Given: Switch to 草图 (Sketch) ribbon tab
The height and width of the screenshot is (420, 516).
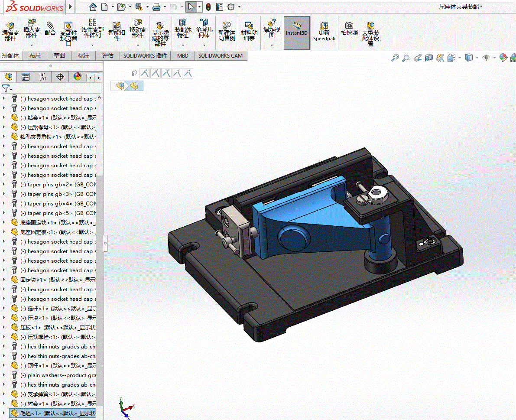Looking at the screenshot, I should pyautogui.click(x=59, y=55).
